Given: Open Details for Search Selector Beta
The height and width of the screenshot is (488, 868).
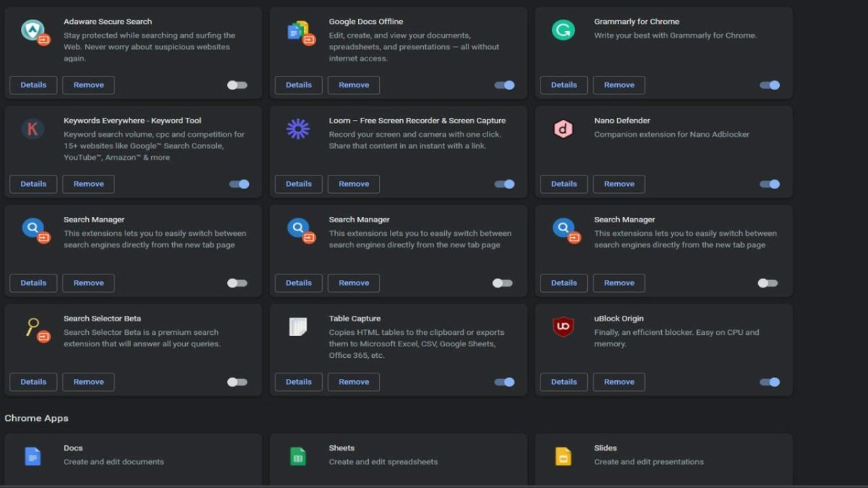Looking at the screenshot, I should click(x=33, y=382).
